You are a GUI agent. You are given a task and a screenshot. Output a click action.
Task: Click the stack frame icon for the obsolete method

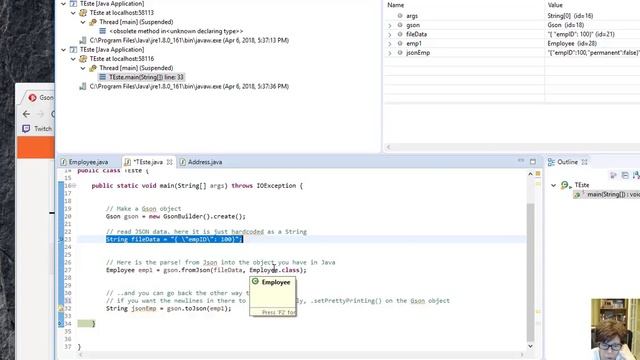102,31
